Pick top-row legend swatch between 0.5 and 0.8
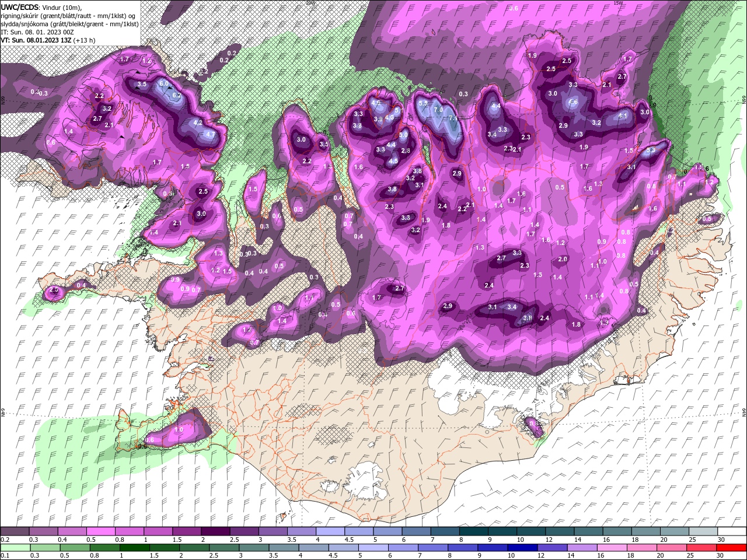 click(101, 531)
